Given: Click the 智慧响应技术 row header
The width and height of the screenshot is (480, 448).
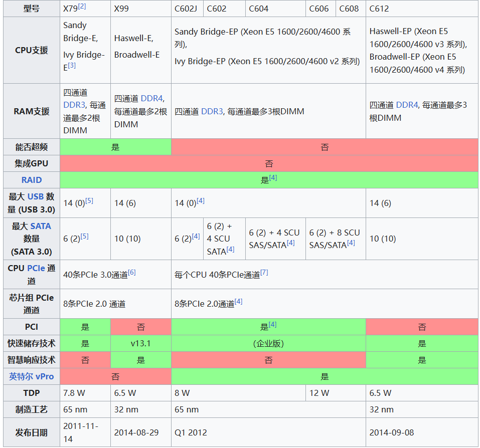Looking at the screenshot, I should click(x=32, y=360).
